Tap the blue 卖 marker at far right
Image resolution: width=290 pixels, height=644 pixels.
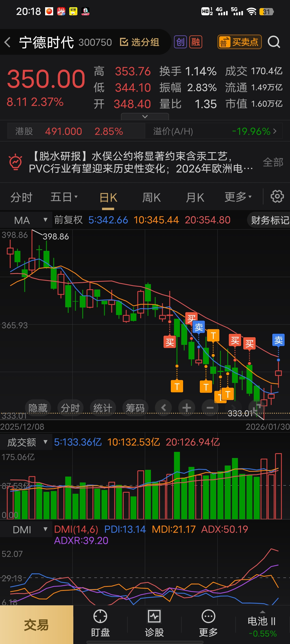point(278,340)
